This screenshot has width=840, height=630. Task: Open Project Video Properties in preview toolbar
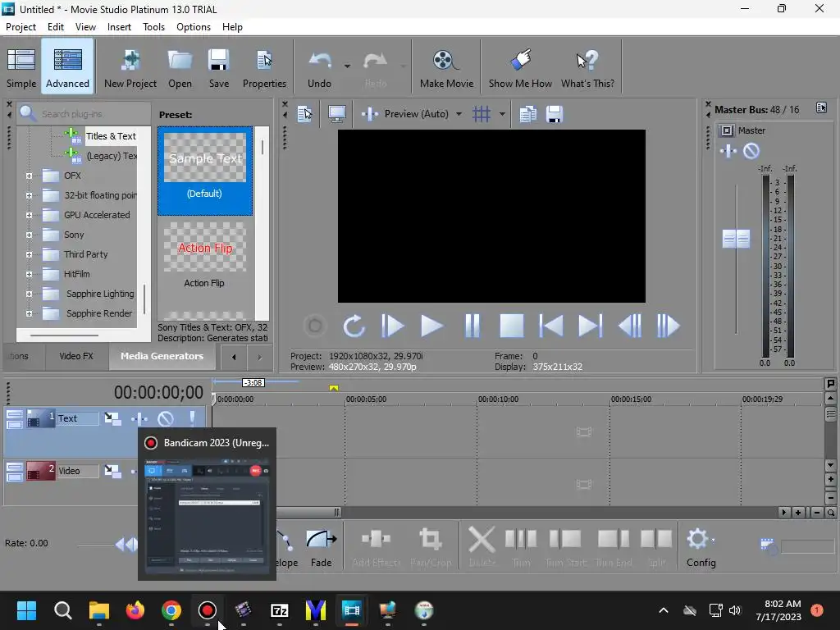click(x=305, y=114)
